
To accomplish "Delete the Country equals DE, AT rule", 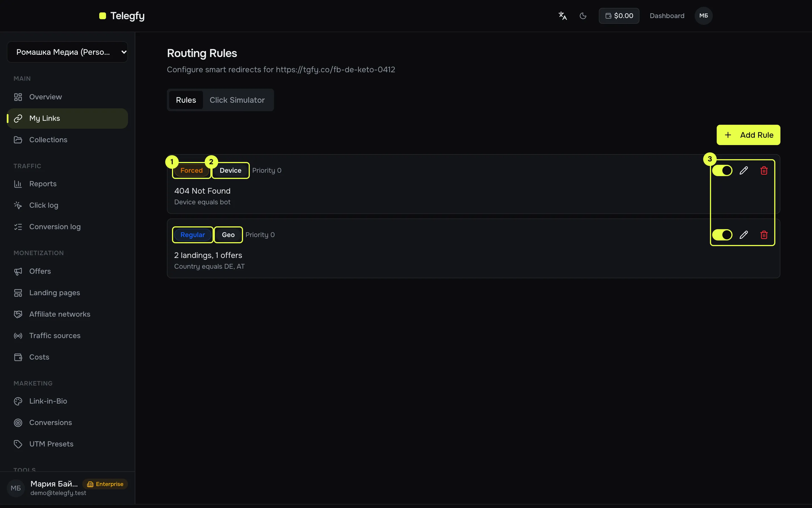I will [764, 235].
